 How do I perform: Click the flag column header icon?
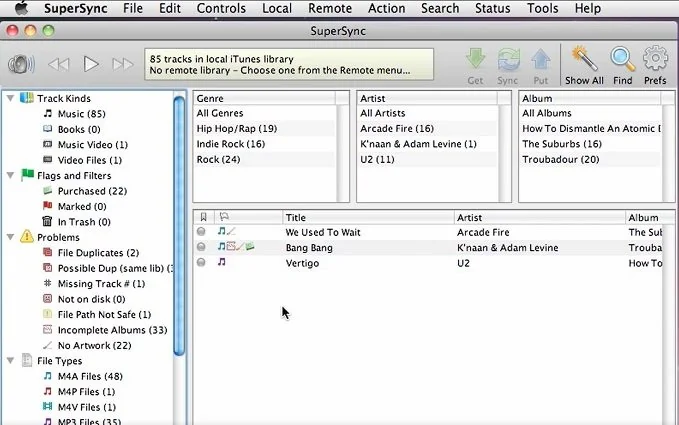pos(224,217)
